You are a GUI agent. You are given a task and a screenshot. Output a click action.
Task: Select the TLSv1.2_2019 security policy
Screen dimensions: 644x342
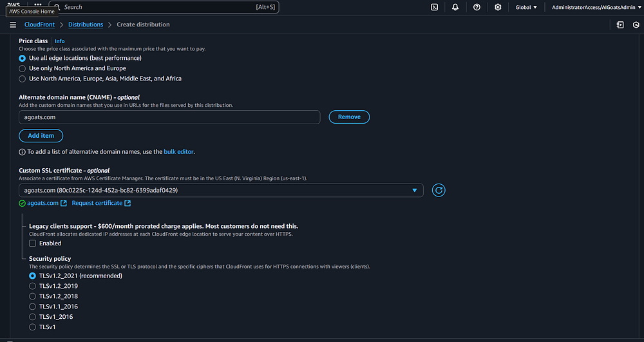(33, 286)
